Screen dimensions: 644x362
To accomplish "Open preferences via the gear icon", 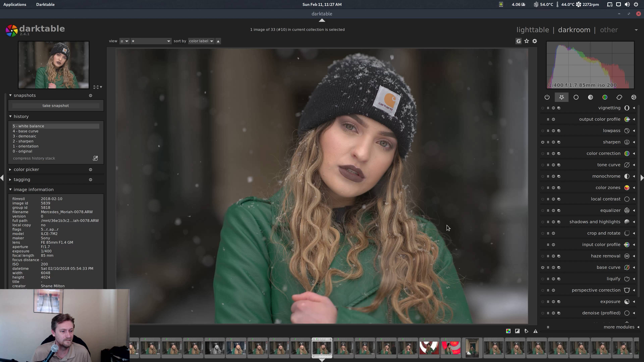I will pyautogui.click(x=534, y=41).
